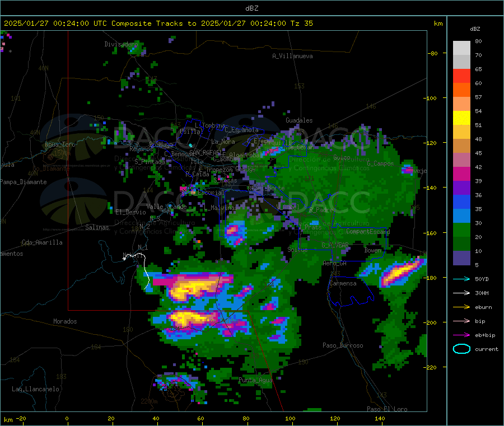The image size is (504, 426).
Task: Click the -140 tick on the vertical axis
Action: (430, 188)
